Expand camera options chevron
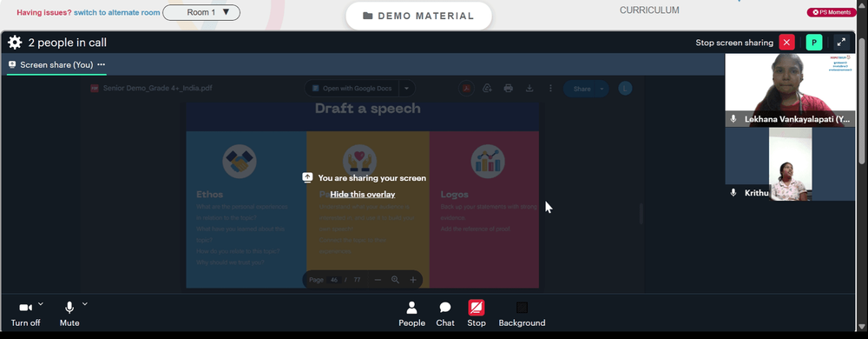Image resolution: width=868 pixels, height=339 pixels. click(x=41, y=303)
